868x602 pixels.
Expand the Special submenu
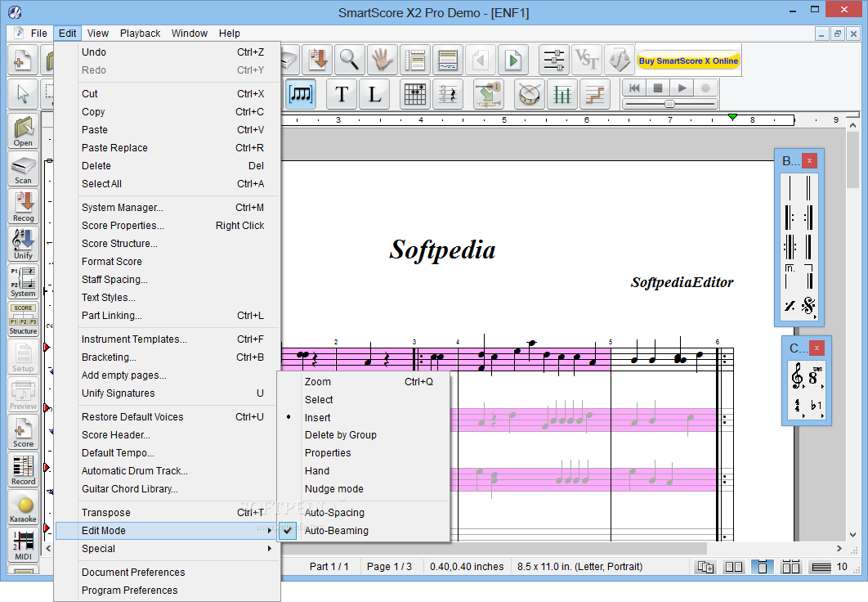pyautogui.click(x=167, y=548)
